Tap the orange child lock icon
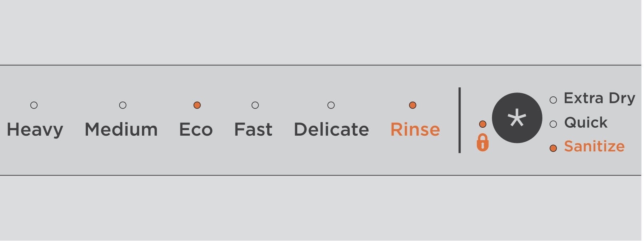644x241 pixels. click(x=482, y=142)
